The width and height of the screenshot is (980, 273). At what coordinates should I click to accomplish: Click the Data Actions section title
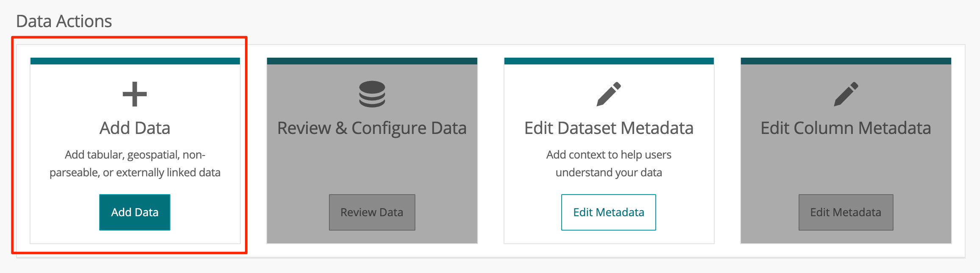tap(64, 21)
